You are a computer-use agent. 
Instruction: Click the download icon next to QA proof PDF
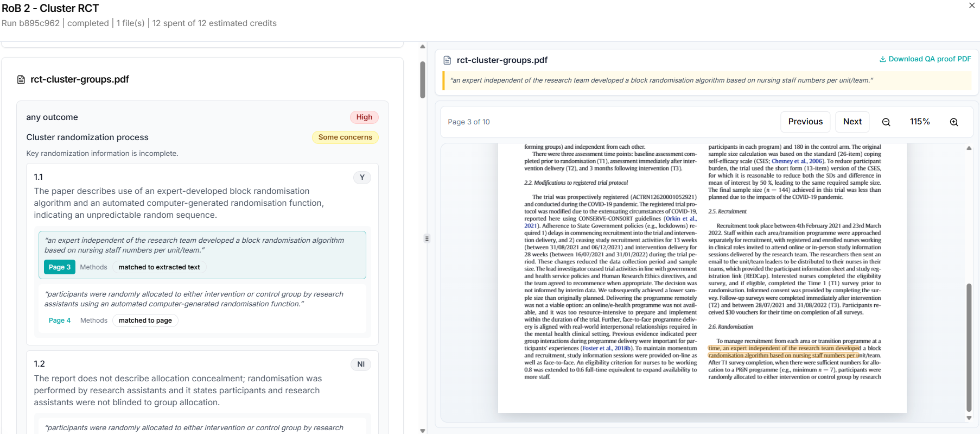tap(883, 59)
